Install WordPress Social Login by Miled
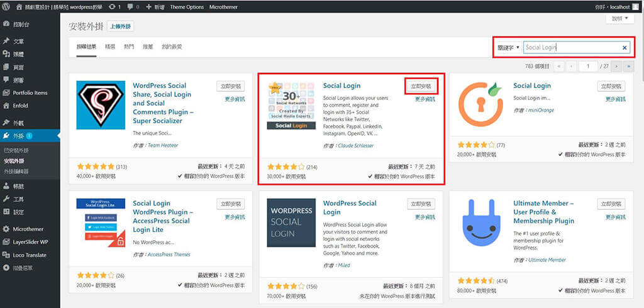 421,204
